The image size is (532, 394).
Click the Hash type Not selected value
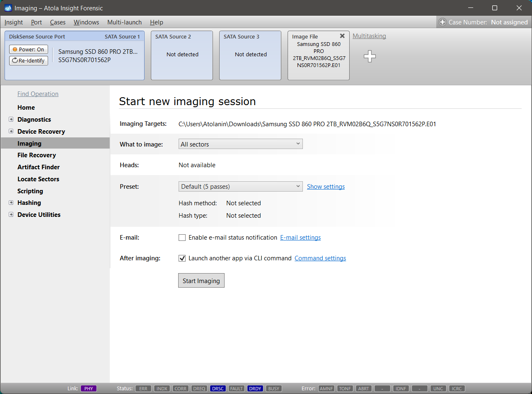tap(244, 216)
